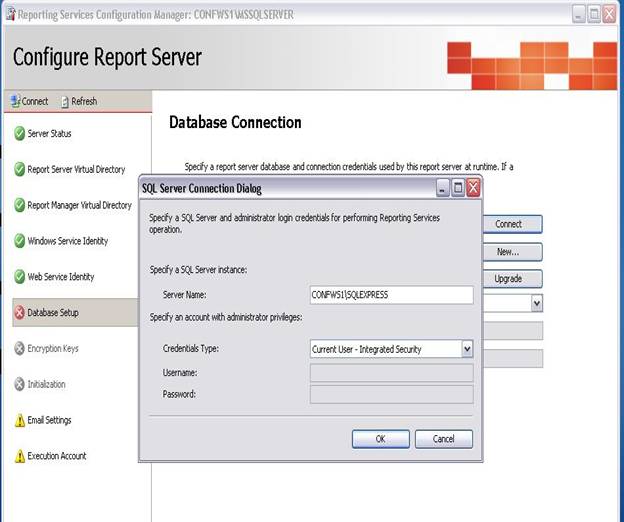Click the New... button
The width and height of the screenshot is (624, 522).
click(508, 252)
